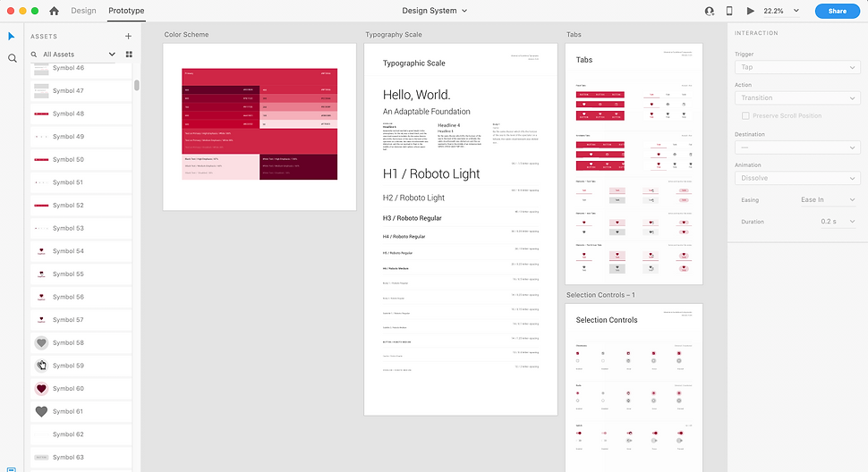The width and height of the screenshot is (868, 472).
Task: Click the H3 / Roboto Regular sample
Action: tap(412, 218)
